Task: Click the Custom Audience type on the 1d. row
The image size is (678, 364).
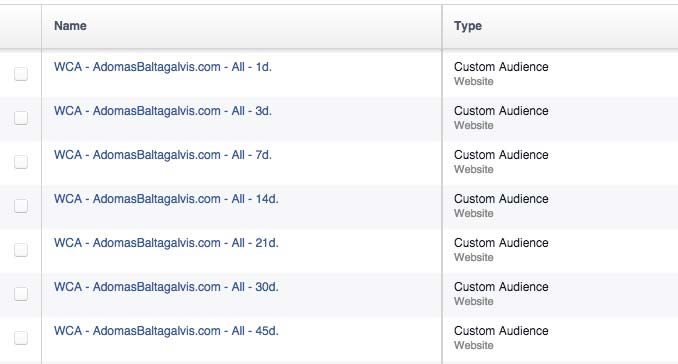Action: 501,67
